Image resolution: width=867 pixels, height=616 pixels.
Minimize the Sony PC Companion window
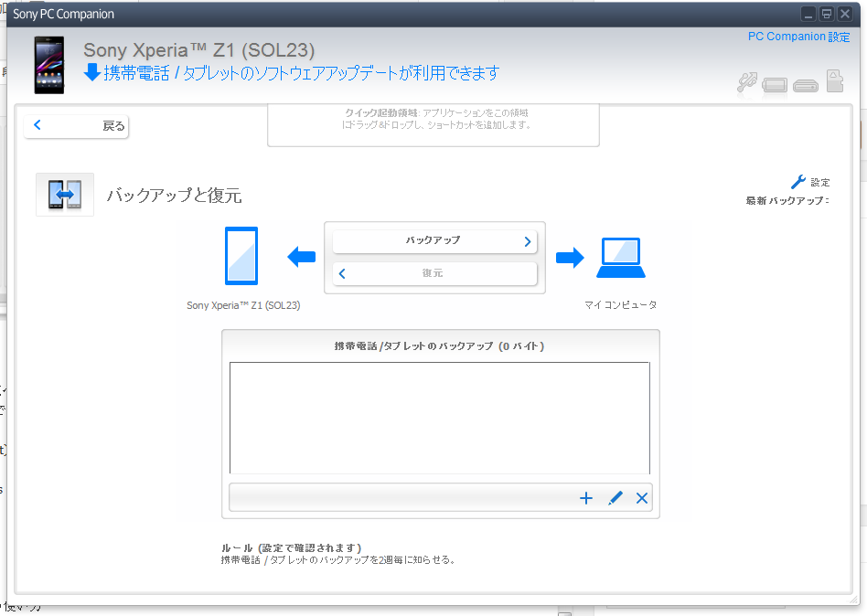click(x=808, y=14)
